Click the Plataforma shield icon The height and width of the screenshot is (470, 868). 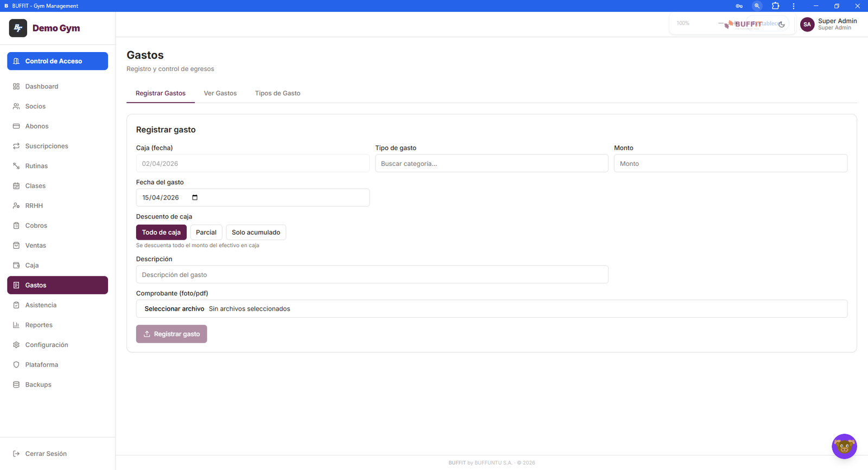pos(16,365)
